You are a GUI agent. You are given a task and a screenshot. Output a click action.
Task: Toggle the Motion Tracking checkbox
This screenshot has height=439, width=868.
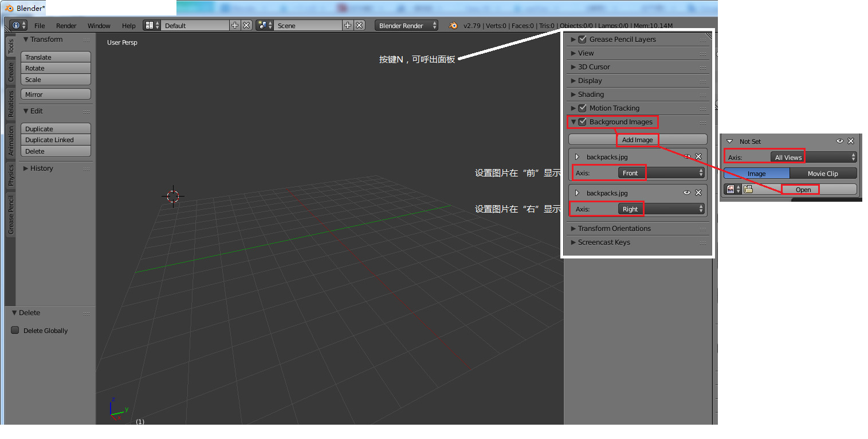pos(583,108)
